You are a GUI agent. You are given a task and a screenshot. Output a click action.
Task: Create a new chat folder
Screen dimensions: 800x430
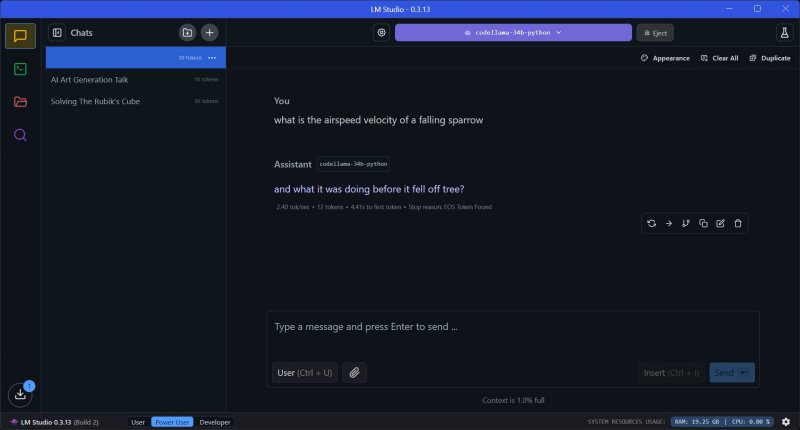tap(187, 33)
